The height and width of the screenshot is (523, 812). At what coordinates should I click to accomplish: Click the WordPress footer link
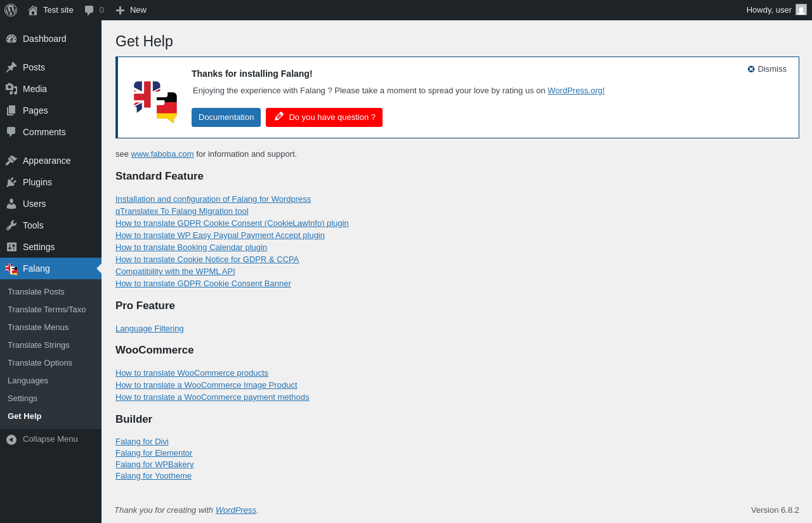[236, 510]
